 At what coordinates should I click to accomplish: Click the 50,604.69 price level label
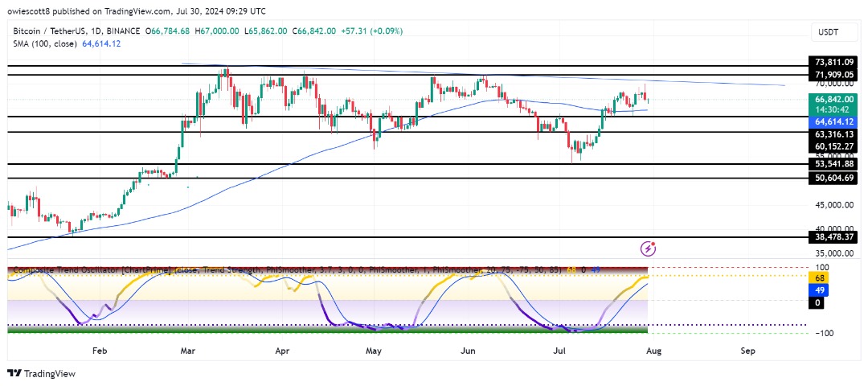[x=833, y=179]
